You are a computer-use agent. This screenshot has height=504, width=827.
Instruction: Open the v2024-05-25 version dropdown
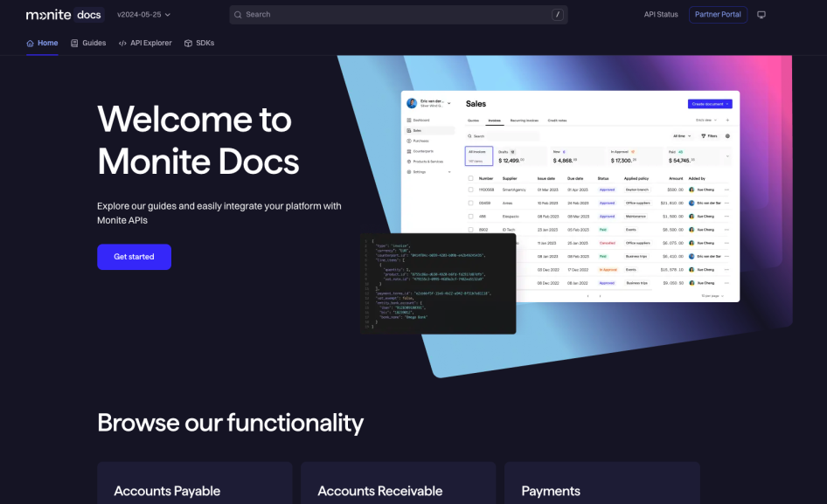tap(143, 15)
